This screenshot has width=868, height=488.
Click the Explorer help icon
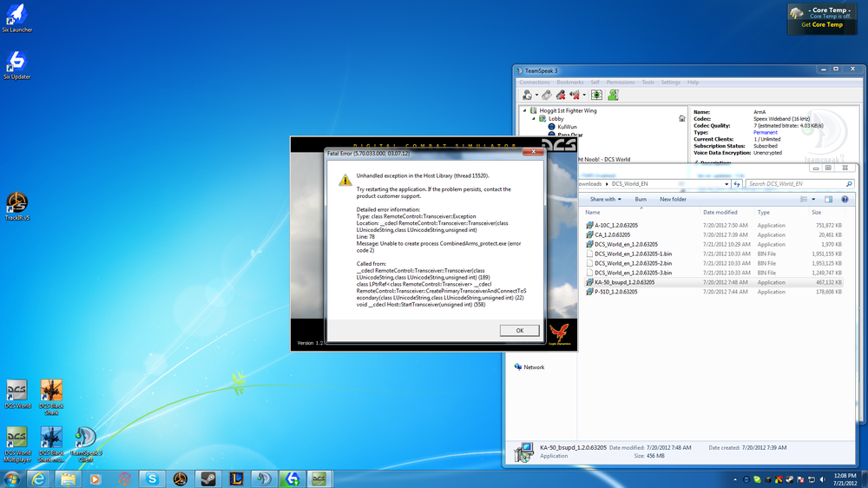coord(845,199)
